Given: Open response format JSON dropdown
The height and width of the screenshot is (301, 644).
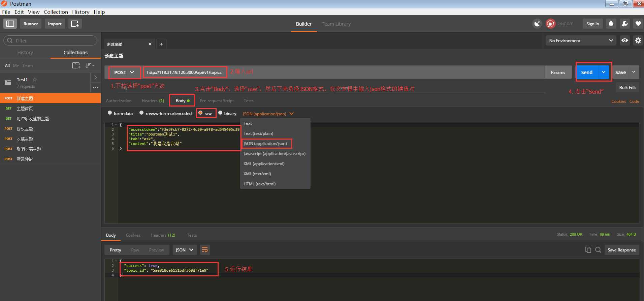Looking at the screenshot, I should coord(185,250).
